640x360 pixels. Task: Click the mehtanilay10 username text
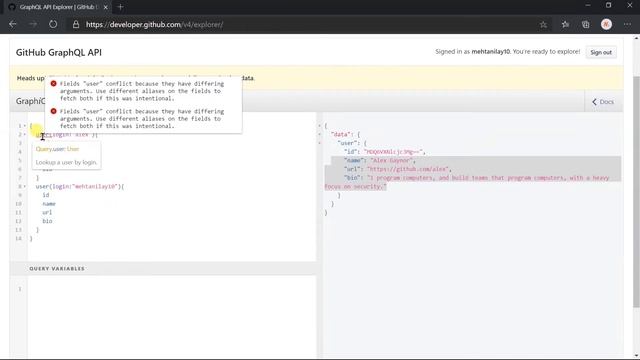(491, 51)
